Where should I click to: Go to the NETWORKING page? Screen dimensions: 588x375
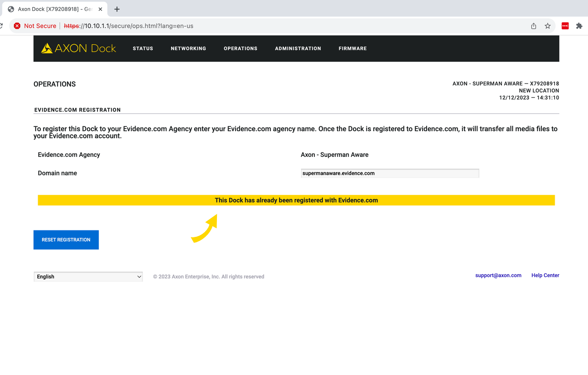[188, 48]
